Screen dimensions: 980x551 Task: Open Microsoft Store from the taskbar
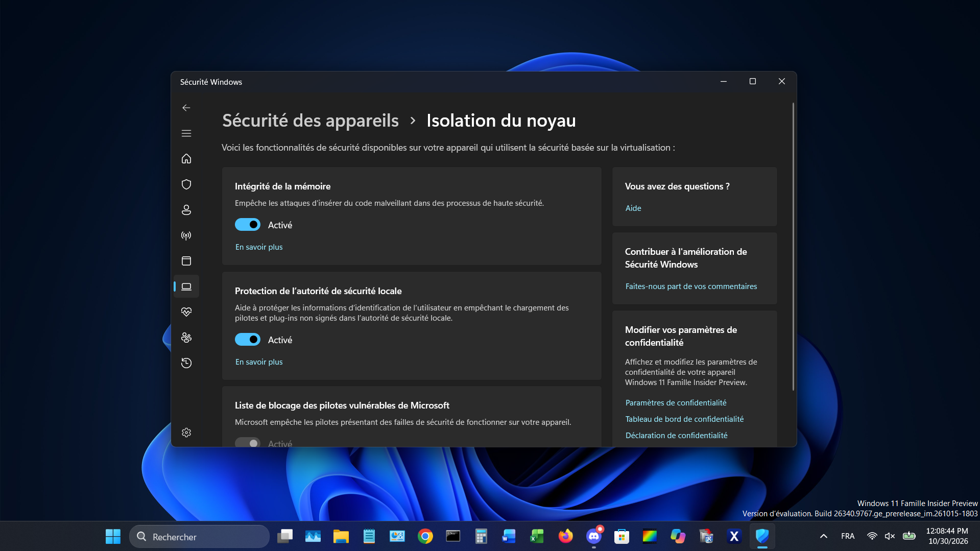[622, 537]
